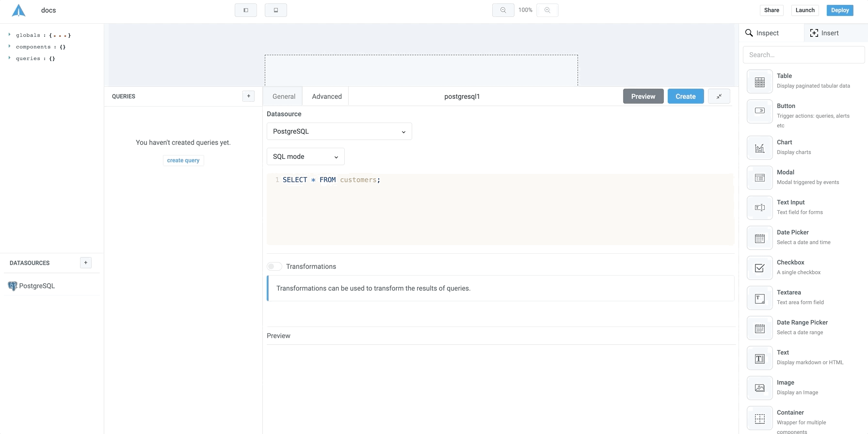The width and height of the screenshot is (868, 434).
Task: Switch to the Advanced tab
Action: 326,96
